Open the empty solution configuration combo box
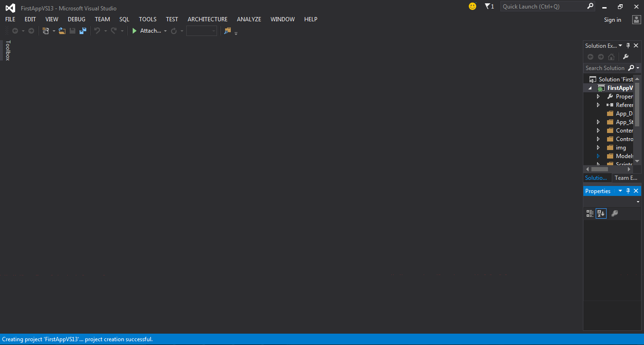The height and width of the screenshot is (345, 644). point(201,31)
